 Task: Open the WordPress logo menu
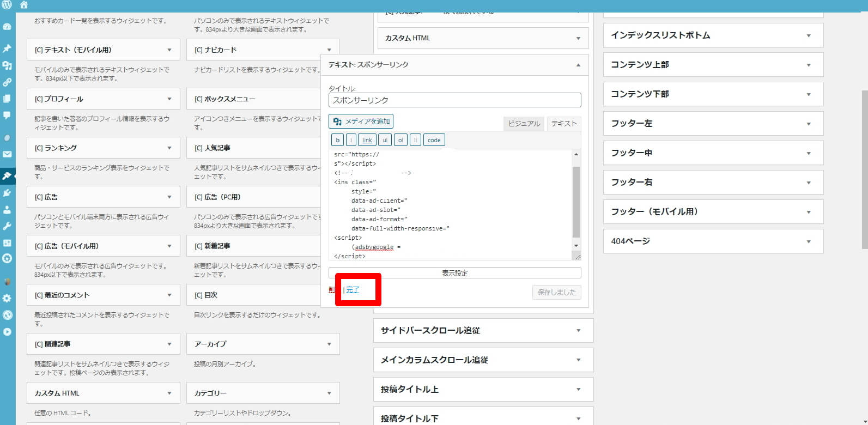(x=7, y=5)
